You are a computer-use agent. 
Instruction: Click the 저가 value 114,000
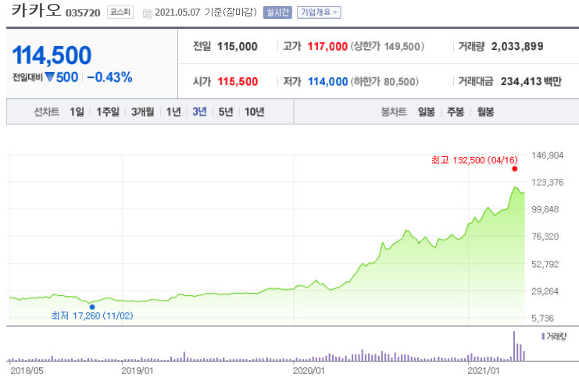pyautogui.click(x=328, y=81)
